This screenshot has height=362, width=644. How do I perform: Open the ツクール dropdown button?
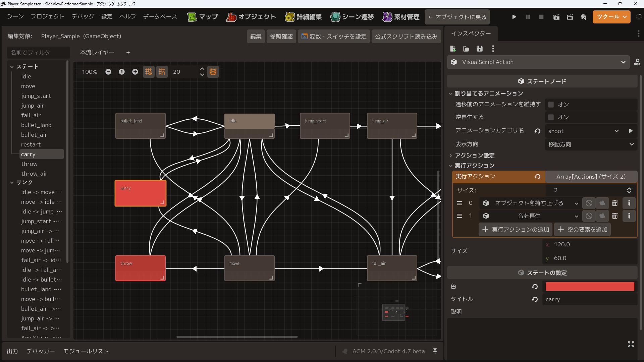pos(611,17)
